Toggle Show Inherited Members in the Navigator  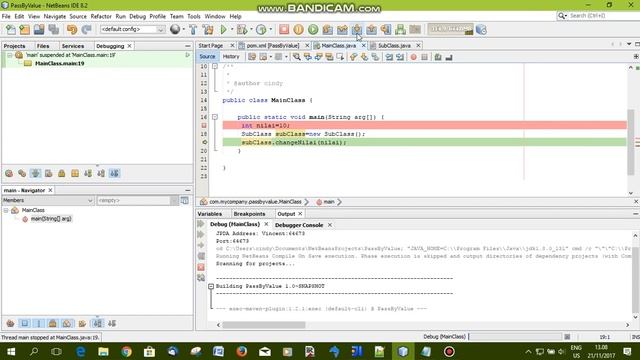[10, 324]
